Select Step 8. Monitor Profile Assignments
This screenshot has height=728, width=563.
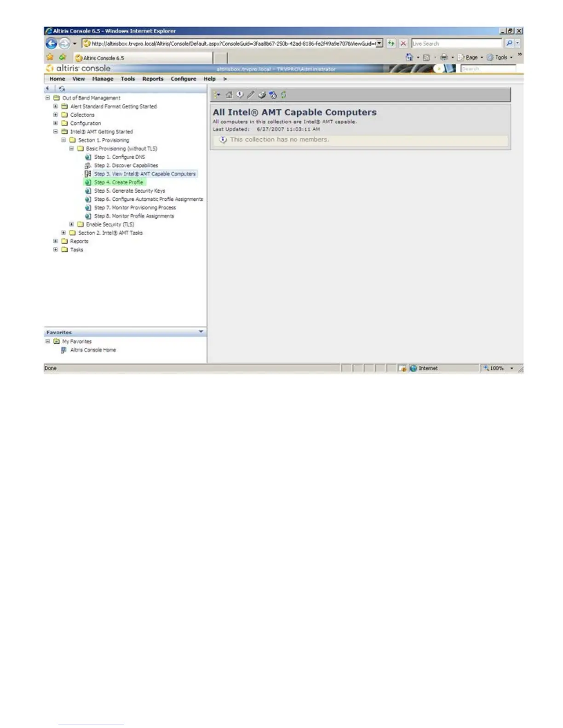pos(134,216)
